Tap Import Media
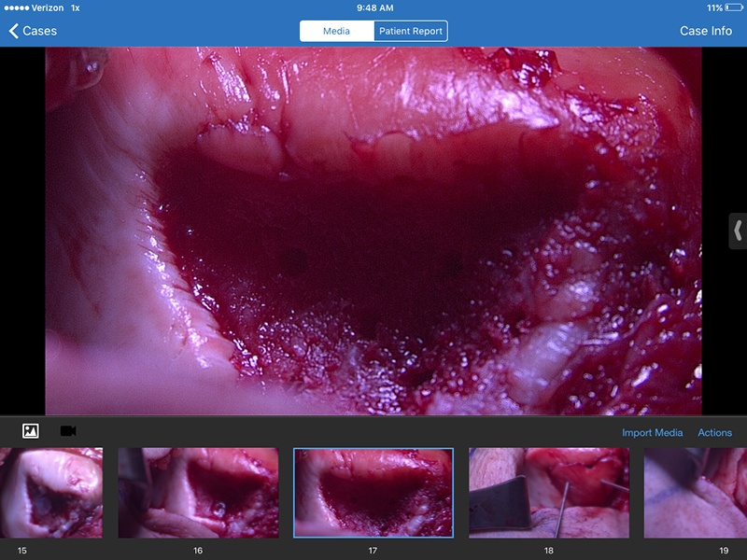This screenshot has height=560, width=747. coord(652,432)
